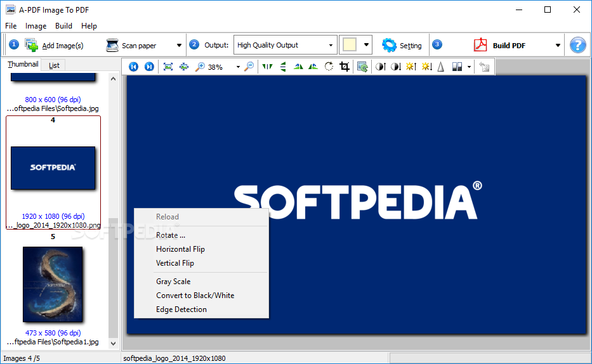Click the free rotate circular arrow icon

[329, 67]
